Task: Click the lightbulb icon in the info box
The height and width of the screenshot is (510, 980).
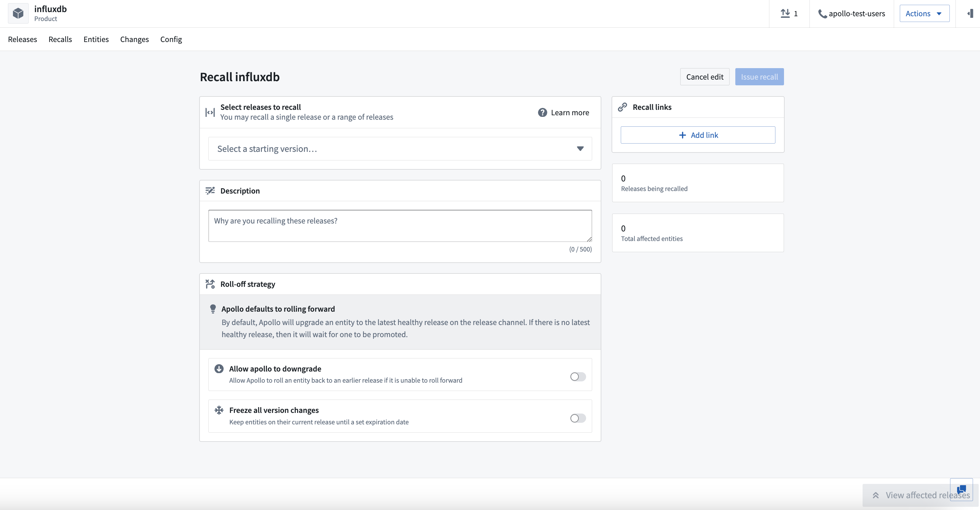Action: pyautogui.click(x=213, y=309)
